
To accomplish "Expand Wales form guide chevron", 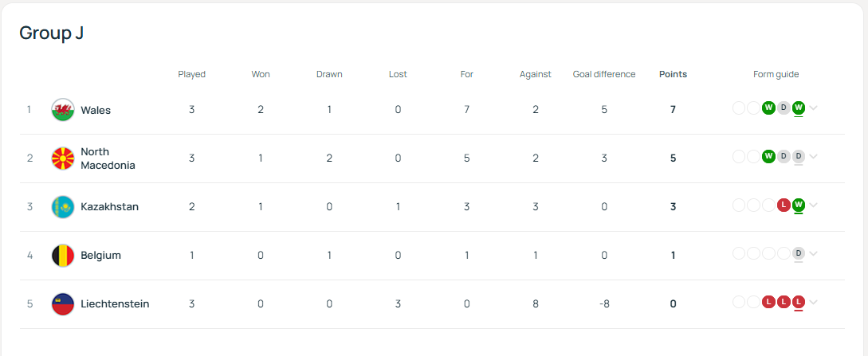I will click(813, 108).
